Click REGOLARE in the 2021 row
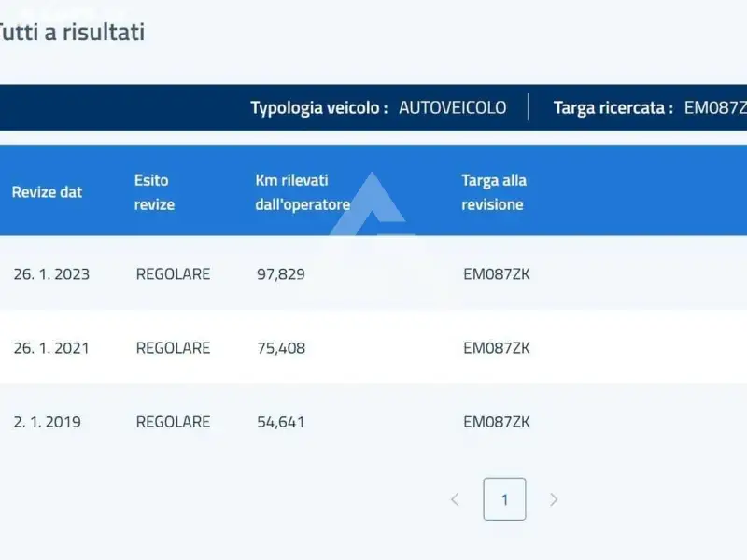 tap(173, 348)
